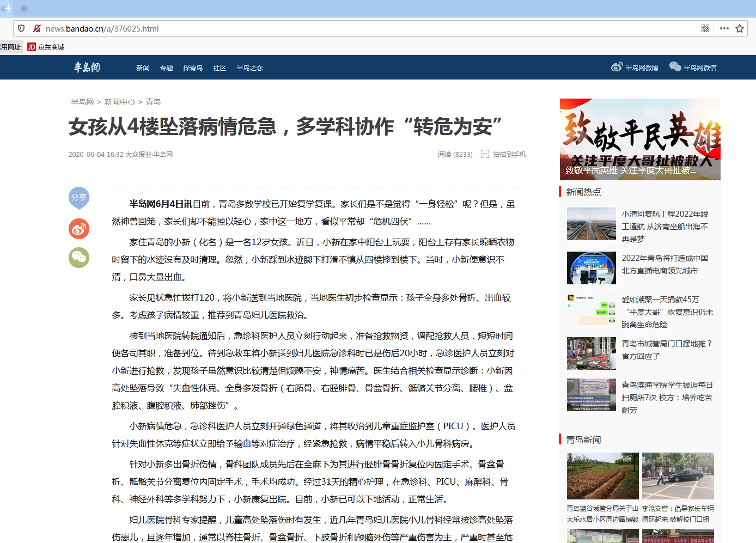756x543 pixels.
Task: Open 社区 navigation item
Action: [x=220, y=68]
